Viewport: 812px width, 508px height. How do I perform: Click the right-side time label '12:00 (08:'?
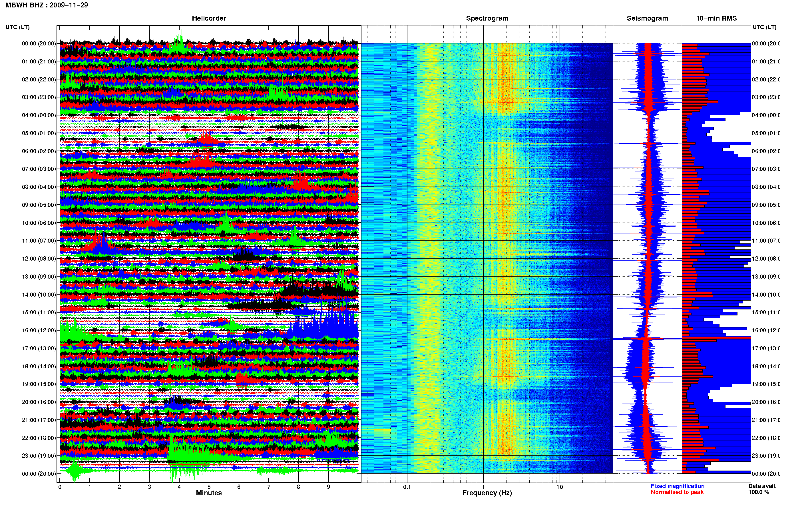(766, 259)
